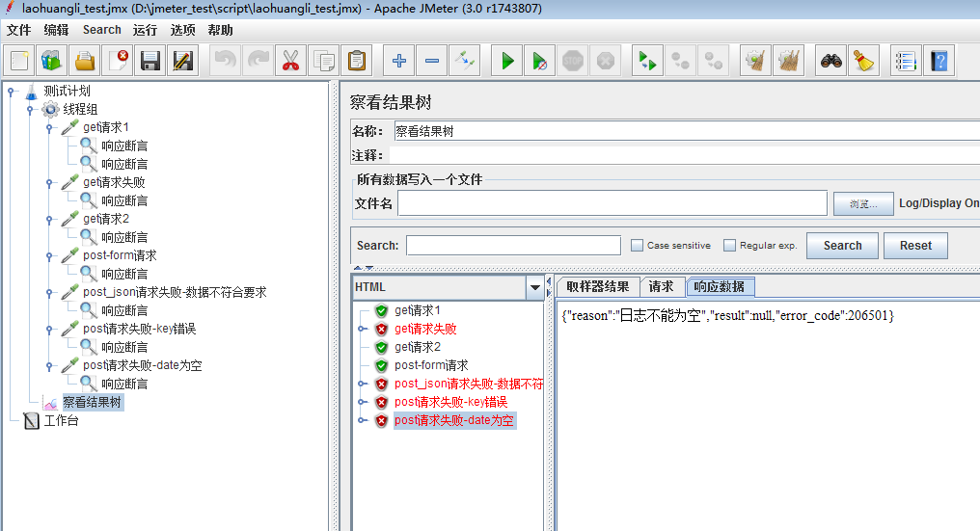Collapse the get请求1 node toggle in test plan
Viewport: 980px width, 531px height.
pos(49,128)
